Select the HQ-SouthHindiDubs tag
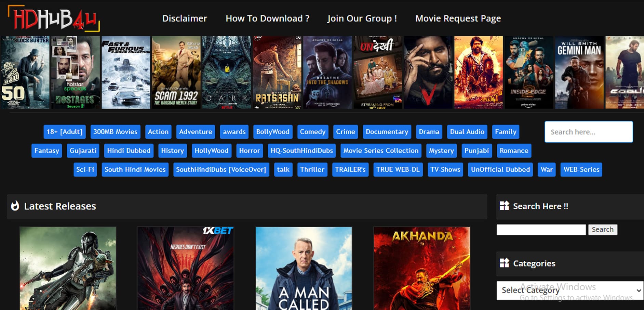Viewport: 644px width, 310px height. (302, 151)
